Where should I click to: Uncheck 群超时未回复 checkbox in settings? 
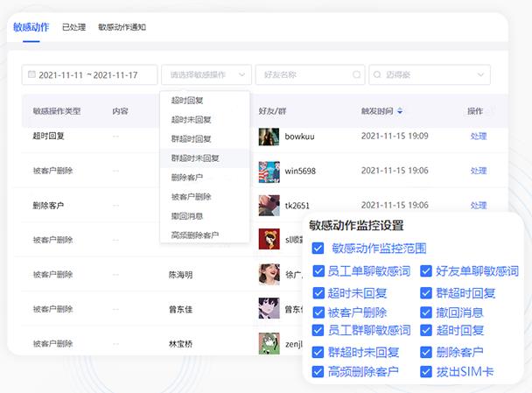pos(318,352)
